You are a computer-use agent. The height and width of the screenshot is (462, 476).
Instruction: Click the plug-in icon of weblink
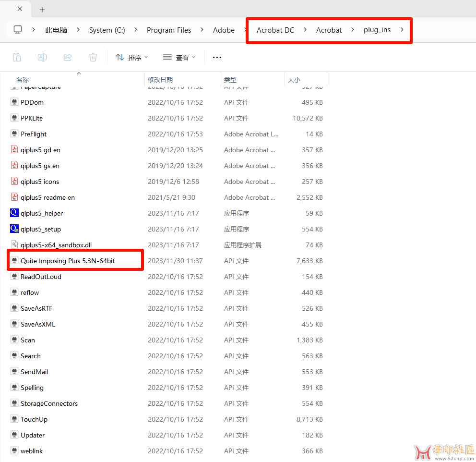[14, 450]
